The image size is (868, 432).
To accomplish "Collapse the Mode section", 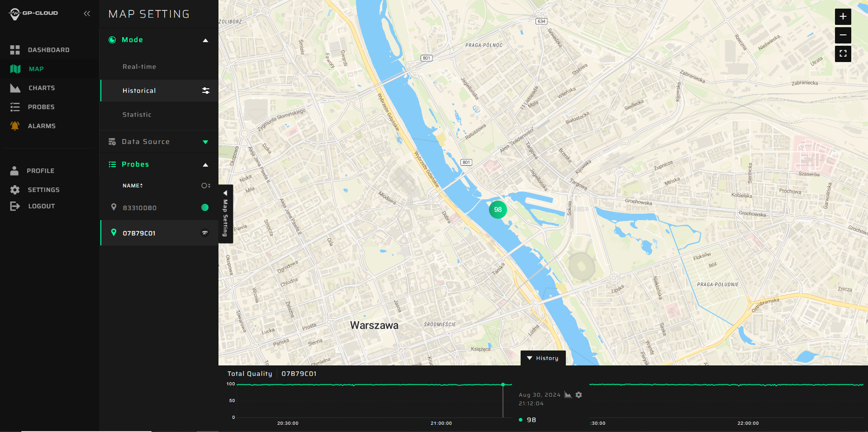I will [205, 40].
